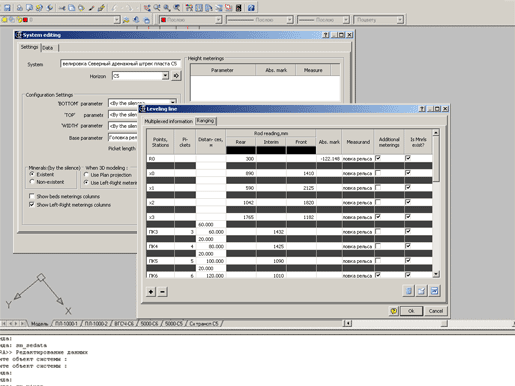This screenshot has width=515, height=386.
Task: Open the Calculator icon in the toolbar
Action: (239, 7)
